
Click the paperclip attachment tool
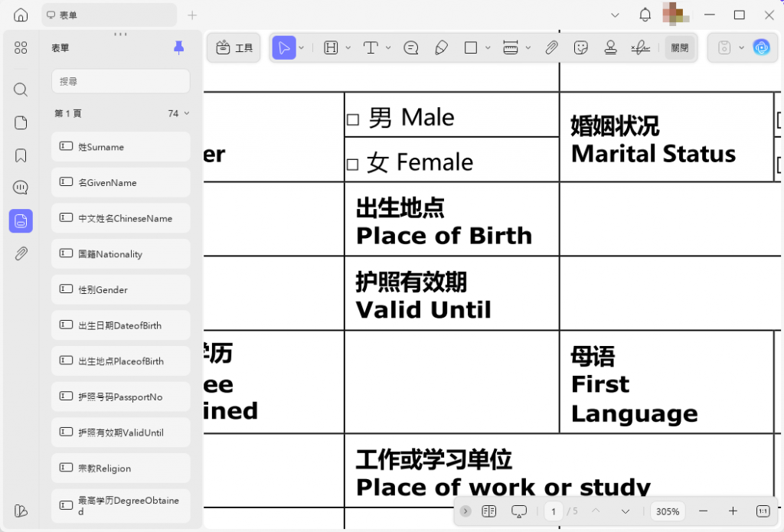coord(551,47)
